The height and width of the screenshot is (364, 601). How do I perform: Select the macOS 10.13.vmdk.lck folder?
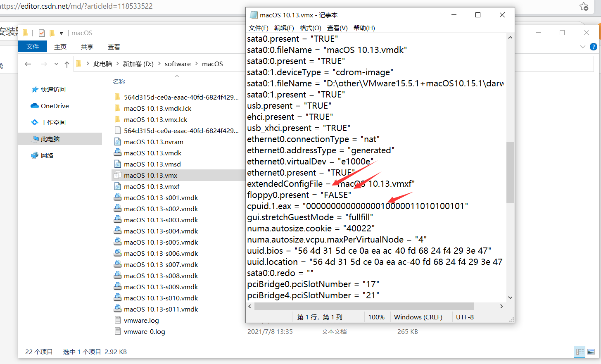pos(157,108)
